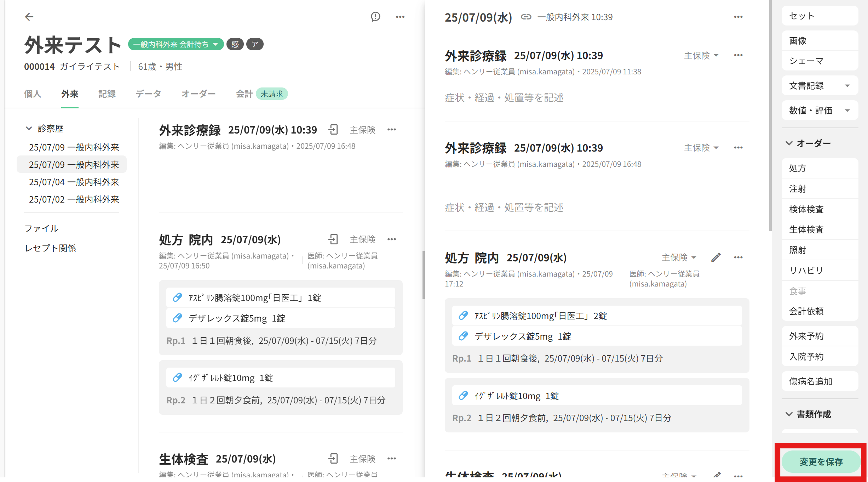The height and width of the screenshot is (482, 868).
Task: Open the patient header more-options menu
Action: [400, 17]
